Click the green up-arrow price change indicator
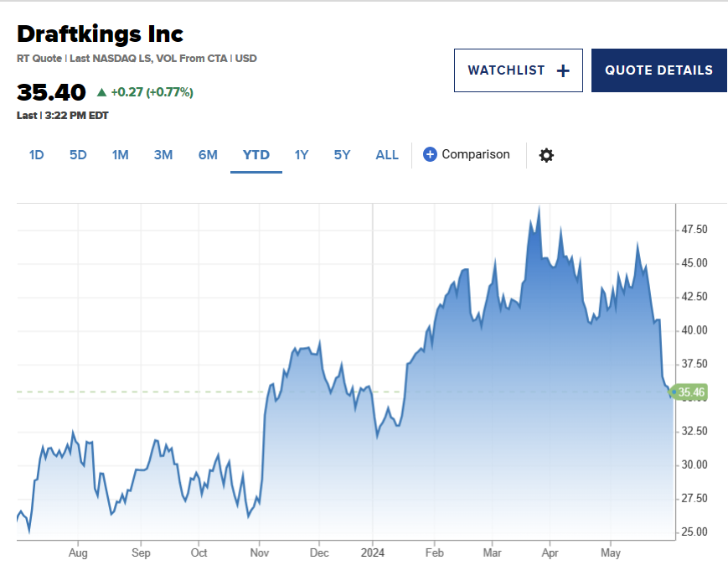The image size is (728, 581). 101,92
